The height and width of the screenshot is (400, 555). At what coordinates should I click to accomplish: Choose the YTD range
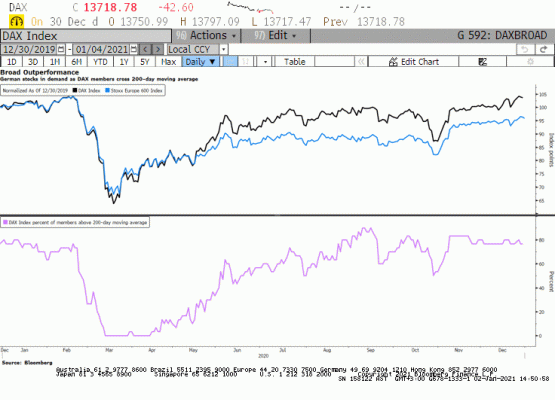click(x=100, y=62)
